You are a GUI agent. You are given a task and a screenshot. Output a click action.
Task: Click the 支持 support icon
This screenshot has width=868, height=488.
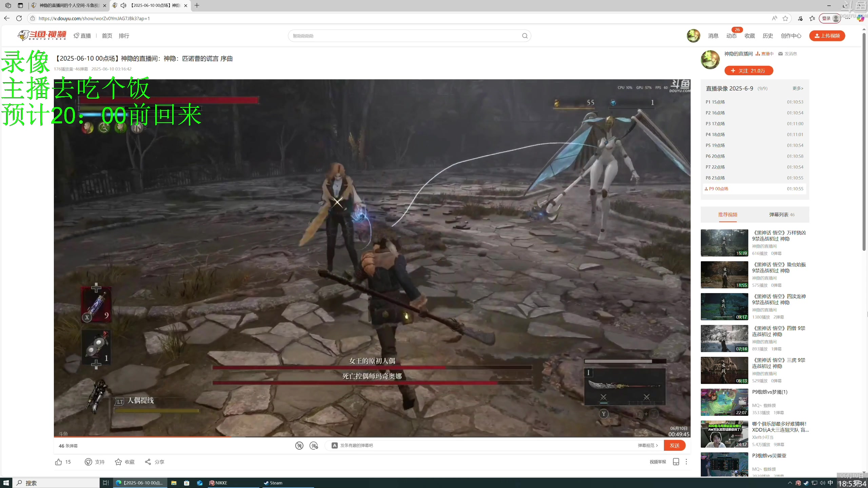pos(88,462)
